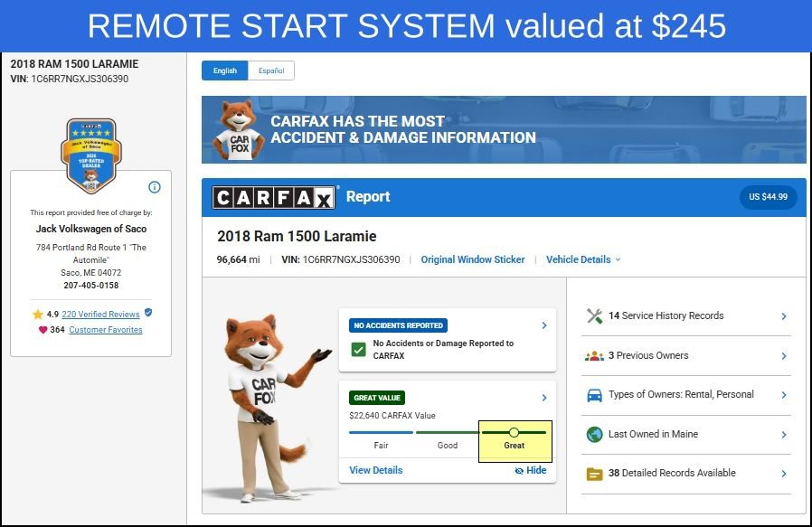Click the 38 Detailed Records Available label

tap(672, 473)
